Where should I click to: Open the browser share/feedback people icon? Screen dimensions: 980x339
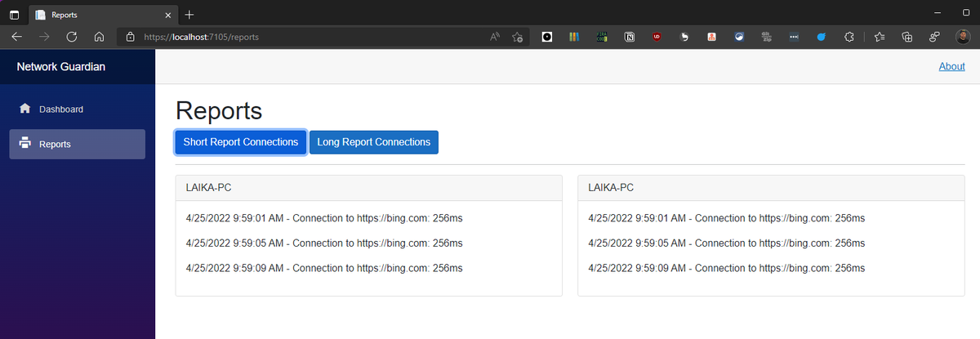click(x=934, y=37)
